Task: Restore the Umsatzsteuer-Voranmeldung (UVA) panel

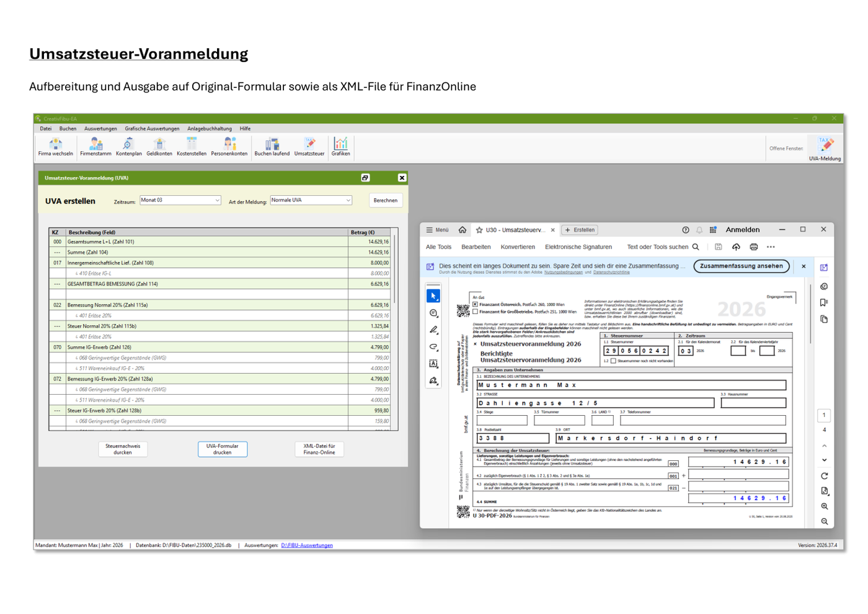Action: point(365,178)
